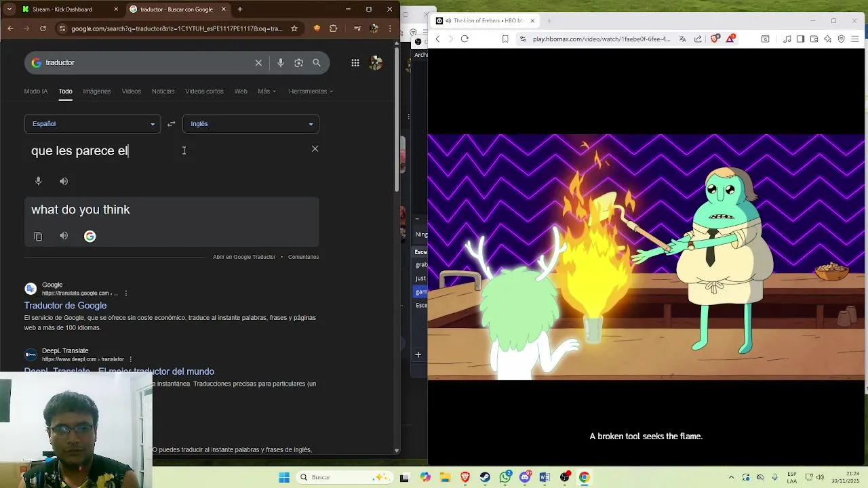Open the Google apps grid
The height and width of the screenshot is (488, 868).
click(355, 63)
